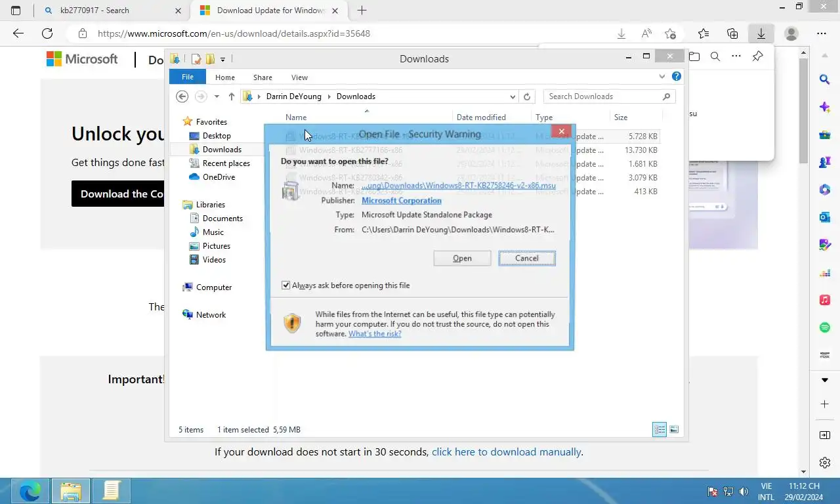The image size is (840, 504).
Task: Open Spotify in the Edge sidebar
Action: (x=825, y=327)
